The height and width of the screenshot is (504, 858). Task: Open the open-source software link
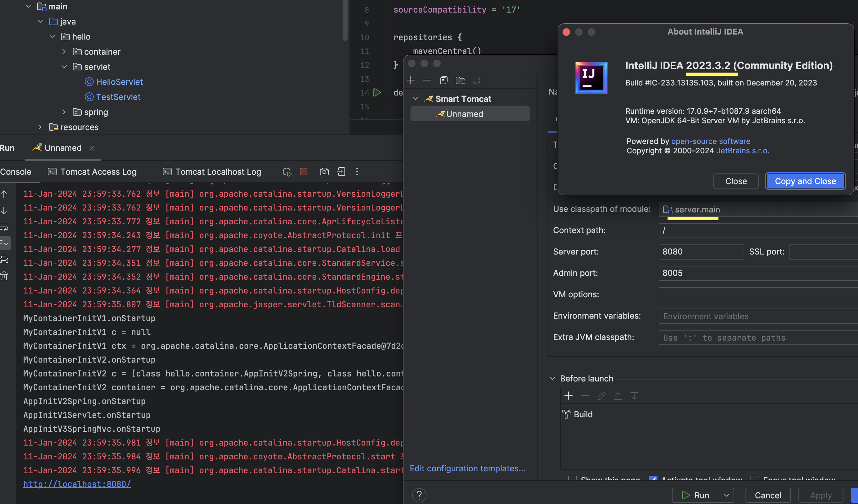(711, 141)
